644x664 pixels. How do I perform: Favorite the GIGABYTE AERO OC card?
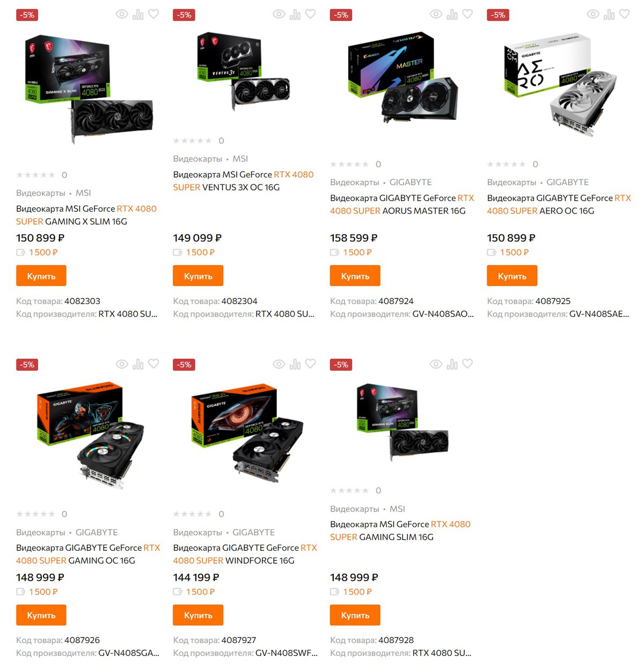tap(625, 14)
